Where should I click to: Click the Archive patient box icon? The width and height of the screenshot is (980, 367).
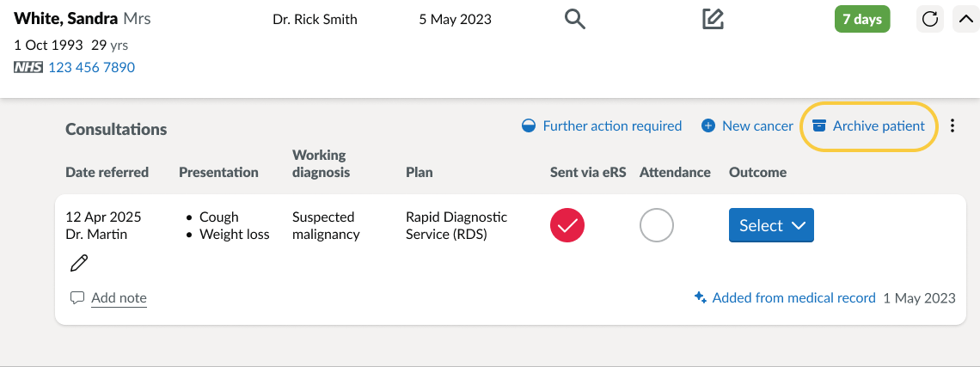click(818, 125)
